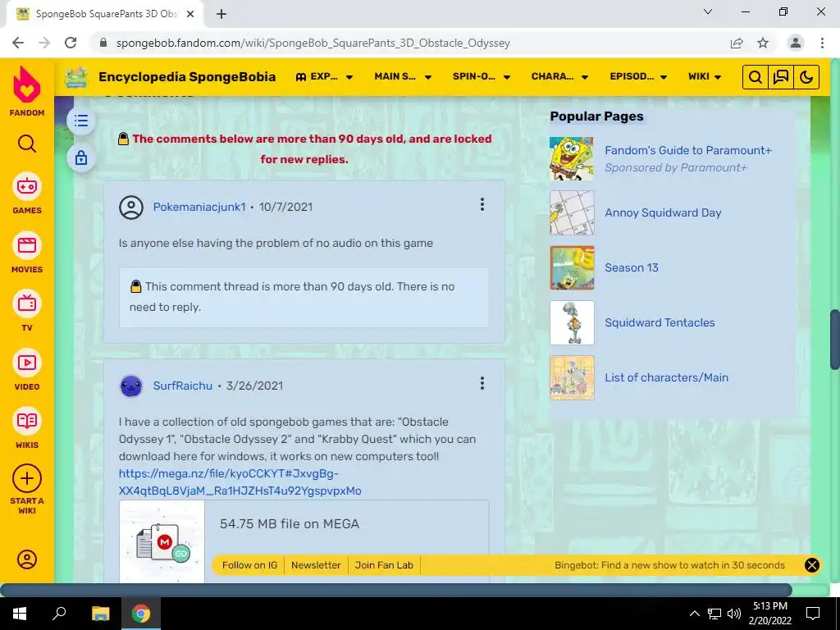The width and height of the screenshot is (840, 630).
Task: Open a new browser tab
Action: [221, 15]
